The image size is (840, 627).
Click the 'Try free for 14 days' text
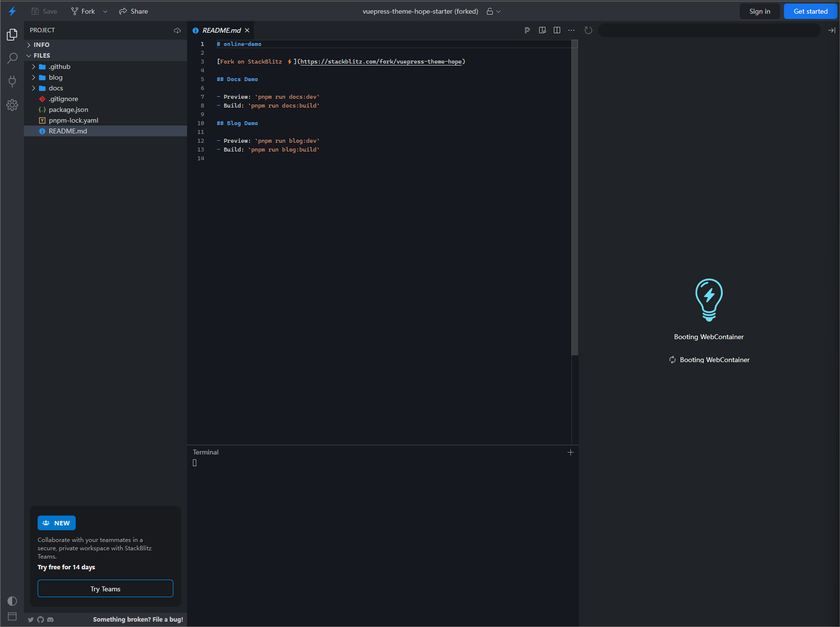[66, 567]
